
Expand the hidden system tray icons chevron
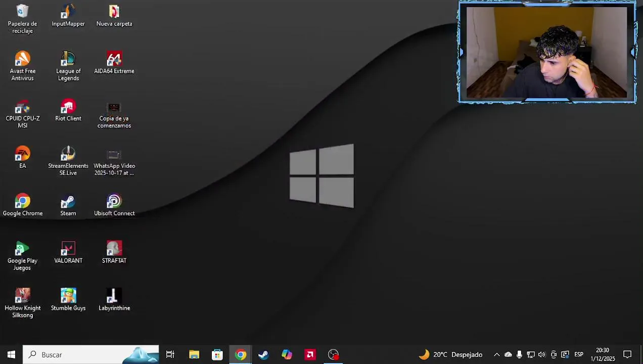(x=496, y=354)
